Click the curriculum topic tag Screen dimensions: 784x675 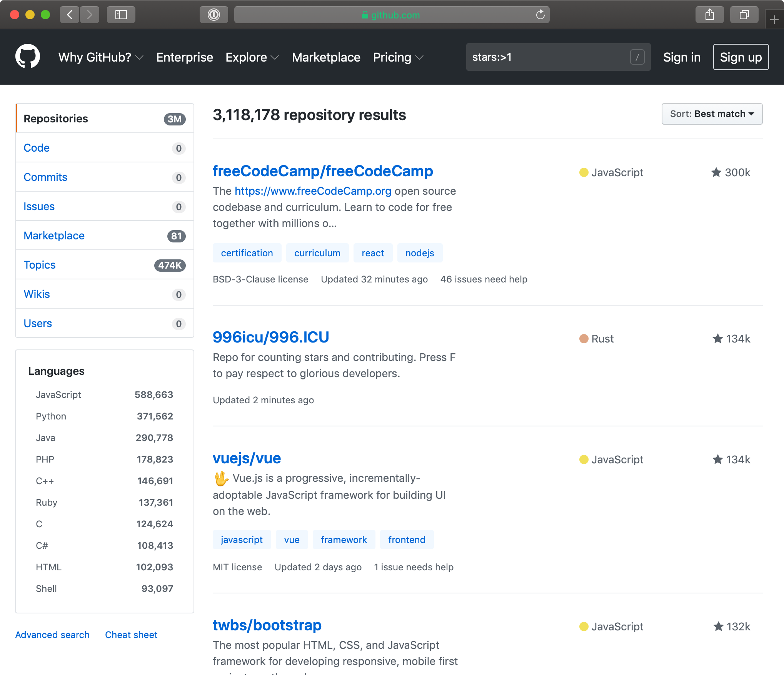[317, 253]
